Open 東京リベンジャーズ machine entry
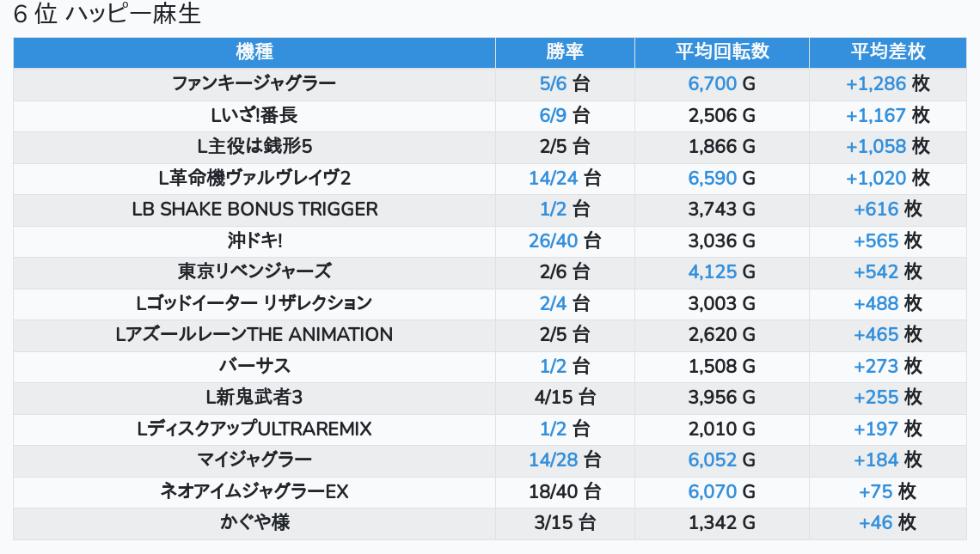The width and height of the screenshot is (980, 554). (254, 272)
